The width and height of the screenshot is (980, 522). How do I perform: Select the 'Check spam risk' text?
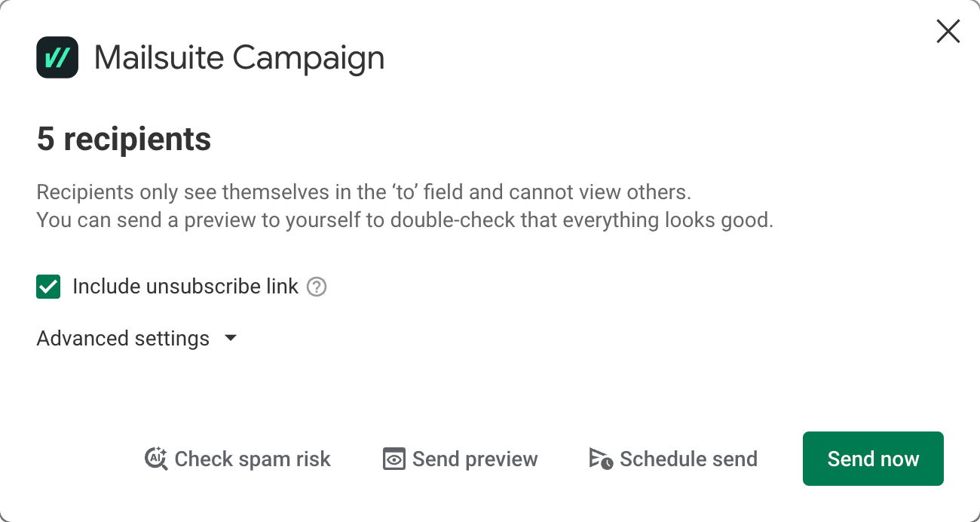[253, 459]
